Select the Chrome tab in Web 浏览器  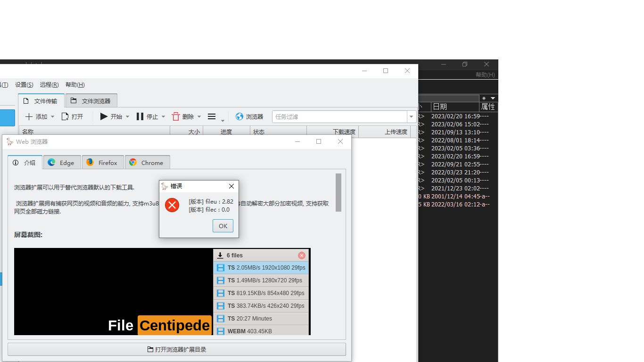click(147, 162)
